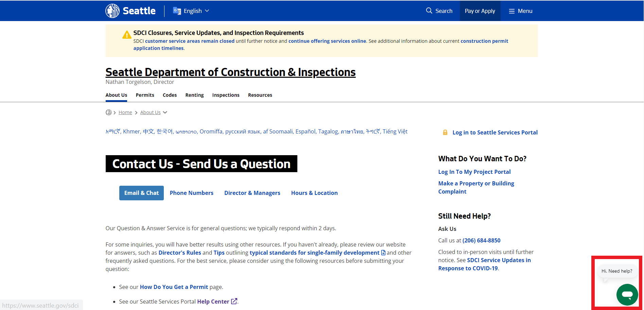Open the Tips link

219,253
